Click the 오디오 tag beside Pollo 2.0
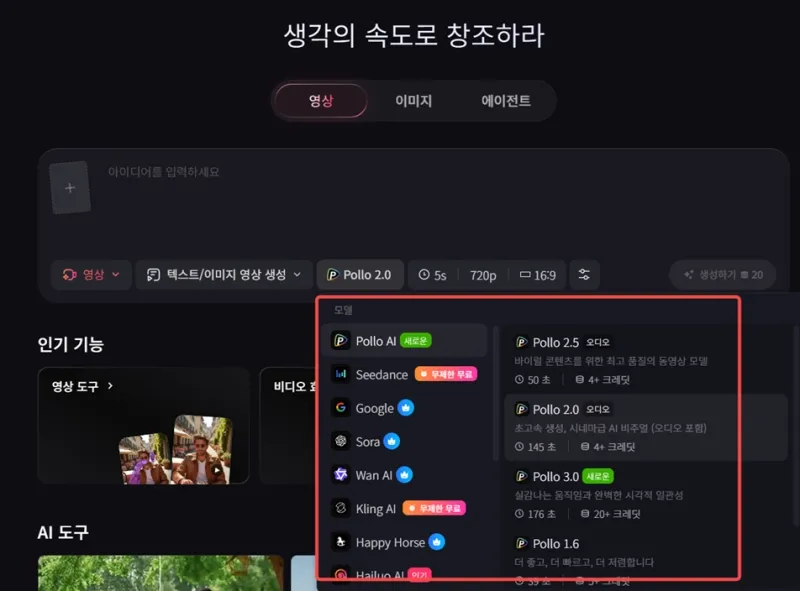Screen dimensions: 800x591 click(x=597, y=409)
